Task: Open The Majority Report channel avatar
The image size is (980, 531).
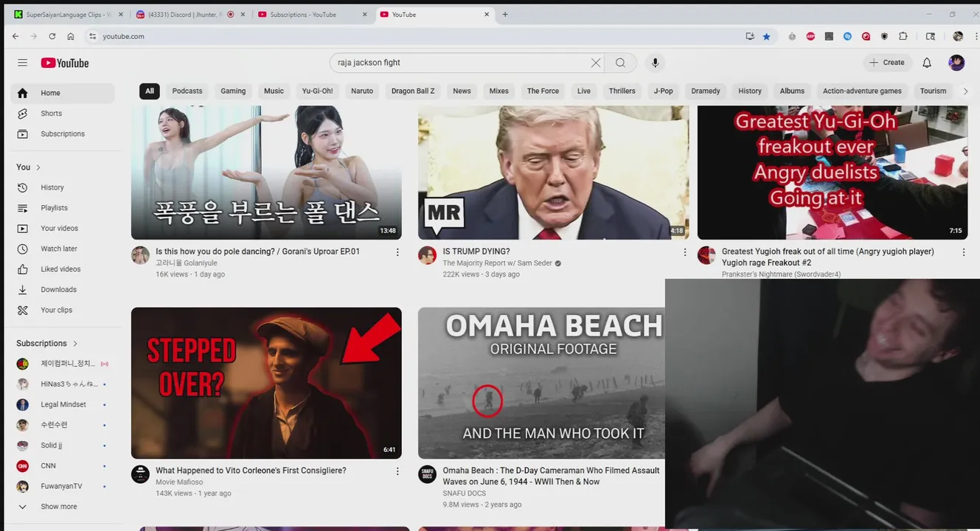Action: point(427,255)
